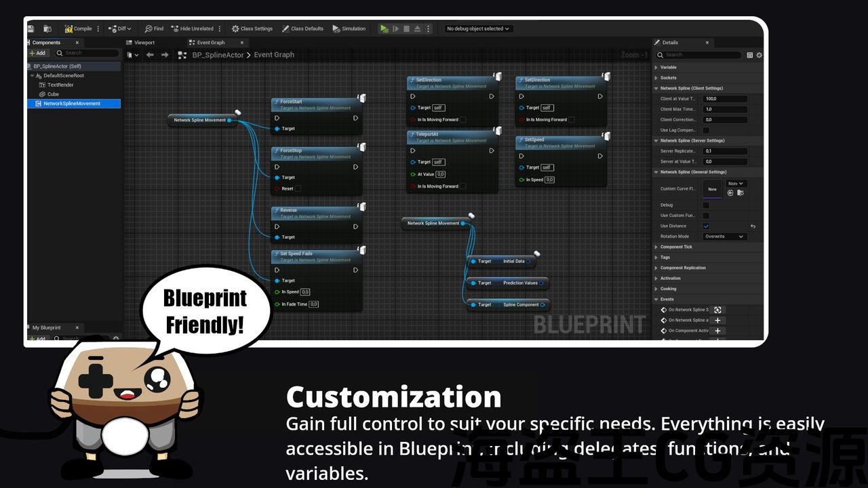This screenshot has width=868, height=488.
Task: Open the 'No debug object selected' dropdown
Action: (x=478, y=28)
